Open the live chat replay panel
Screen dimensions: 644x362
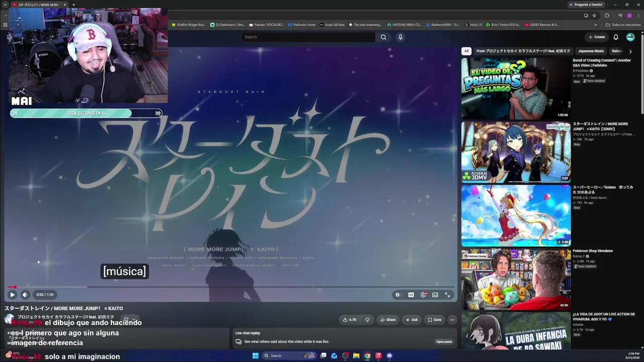coord(444,342)
